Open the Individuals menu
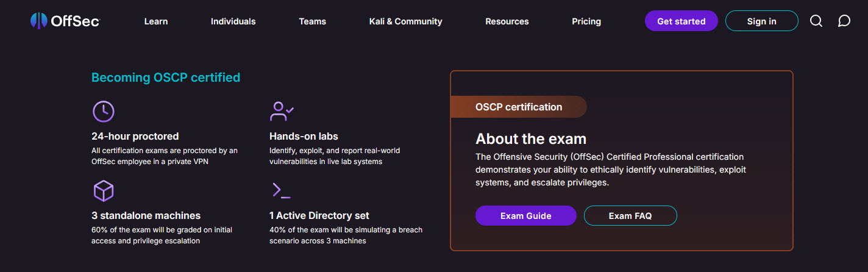The height and width of the screenshot is (272, 868). tap(233, 21)
